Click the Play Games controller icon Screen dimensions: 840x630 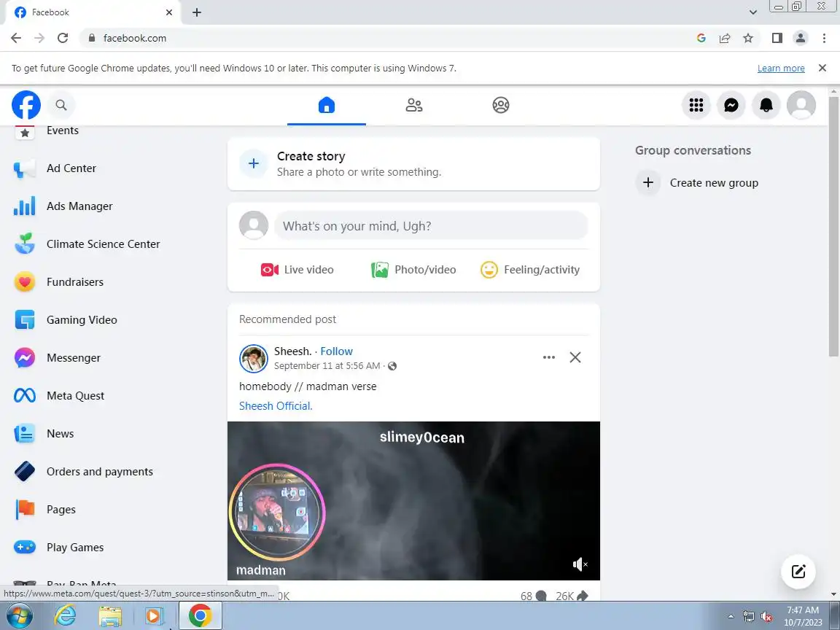[24, 548]
